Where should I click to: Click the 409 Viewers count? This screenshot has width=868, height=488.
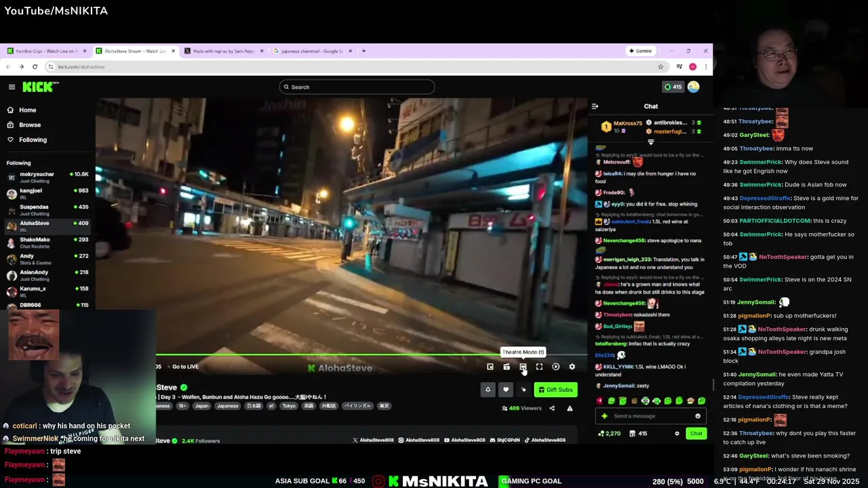(521, 408)
